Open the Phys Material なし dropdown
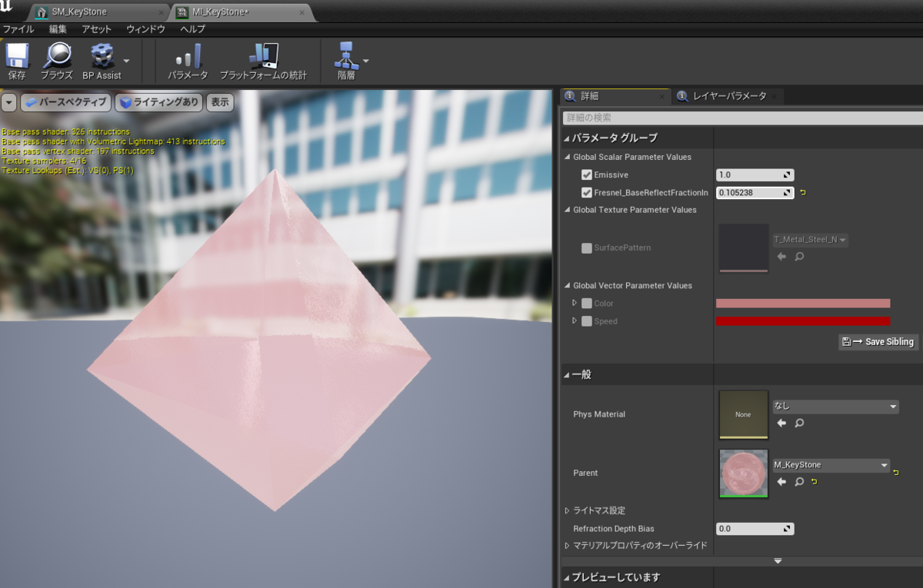 pos(835,407)
